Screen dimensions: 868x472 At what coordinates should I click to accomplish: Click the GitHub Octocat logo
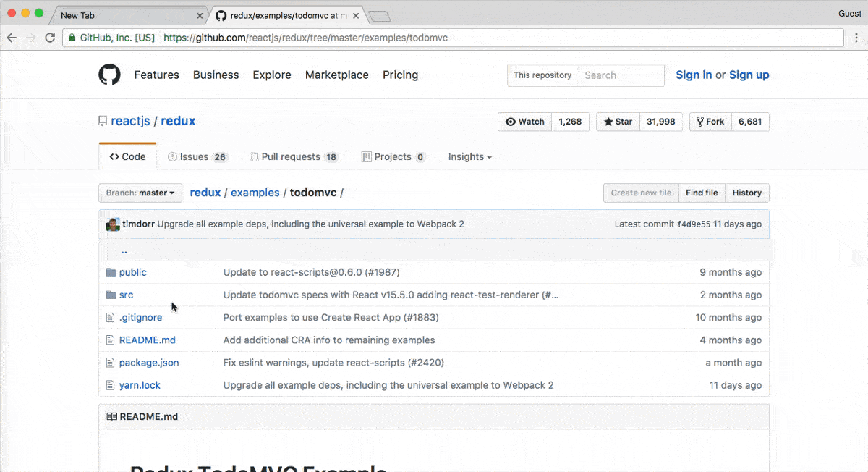click(109, 75)
